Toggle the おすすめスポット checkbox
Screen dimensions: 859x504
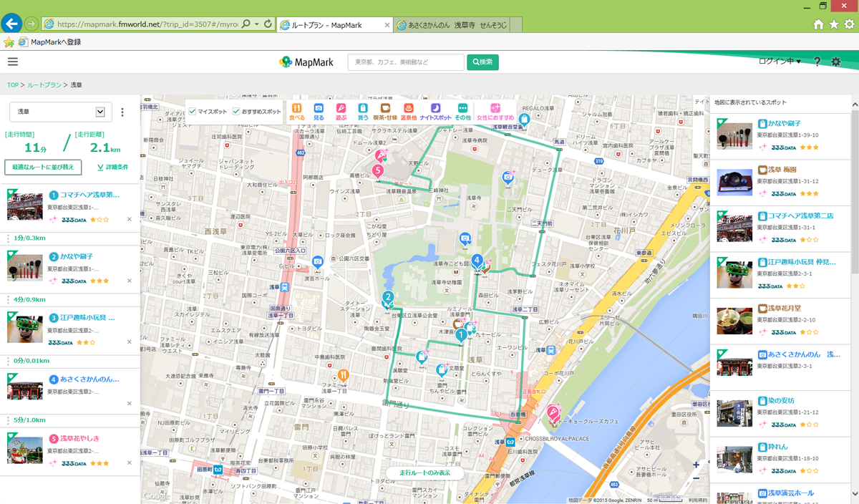coord(236,112)
